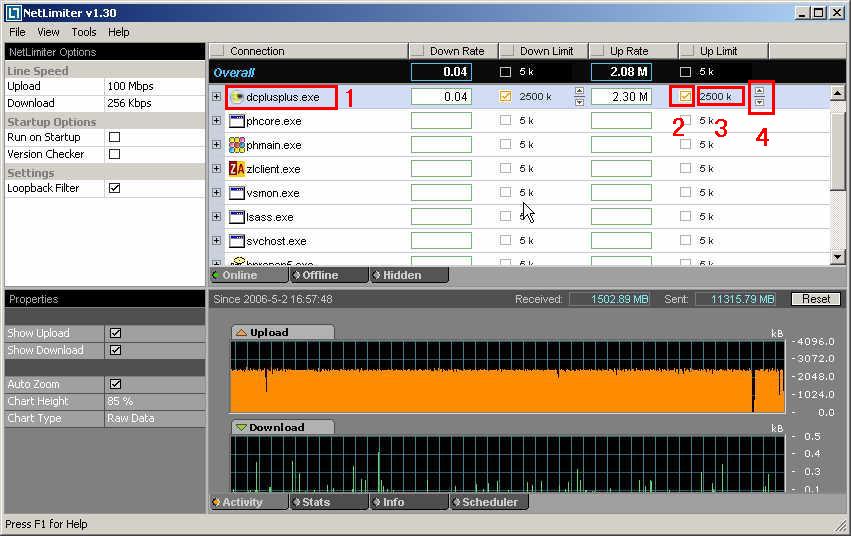Check the Run on Startup option
Screen dimensions: 851x536
115,137
